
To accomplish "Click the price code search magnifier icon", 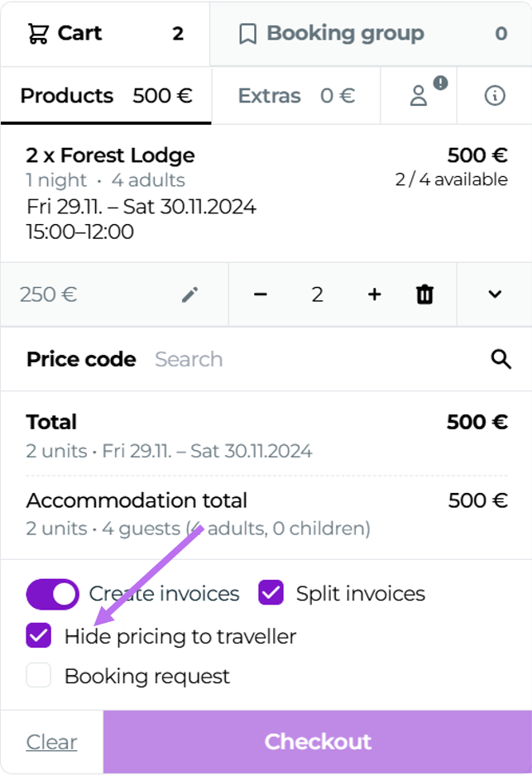I will [501, 359].
